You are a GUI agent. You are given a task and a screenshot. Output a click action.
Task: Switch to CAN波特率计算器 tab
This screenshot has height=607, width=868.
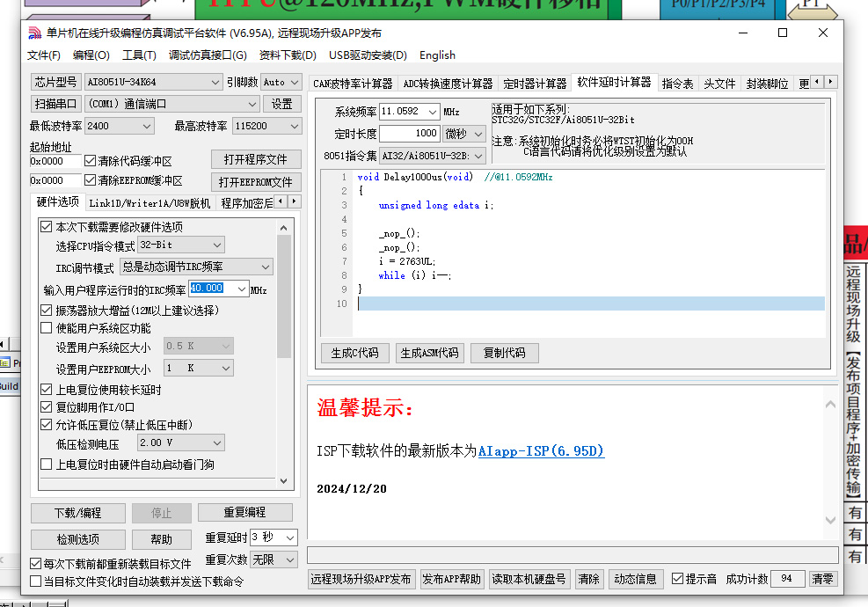coord(353,84)
